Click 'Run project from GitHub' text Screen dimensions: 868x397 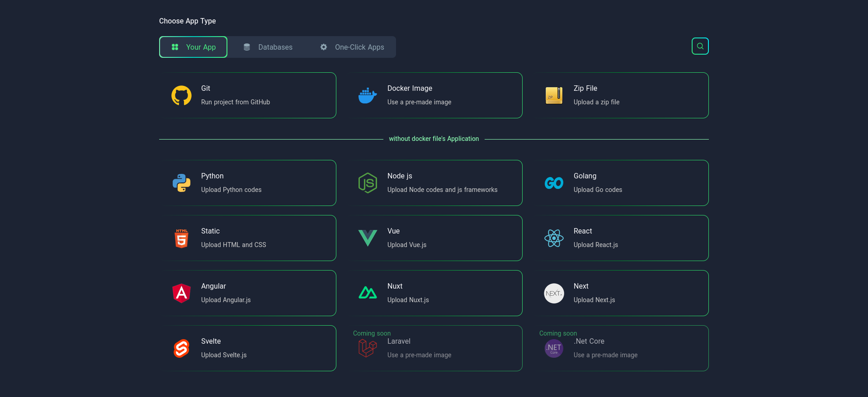pyautogui.click(x=236, y=102)
